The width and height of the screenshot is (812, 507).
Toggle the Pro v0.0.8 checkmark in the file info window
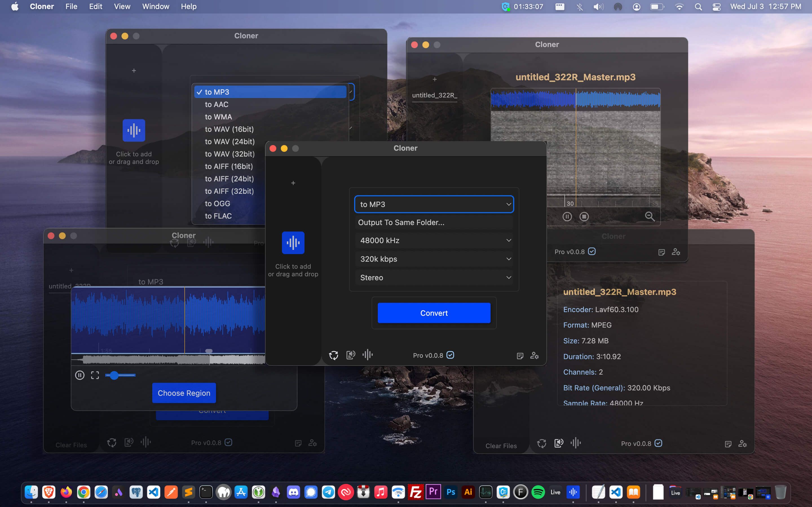659,443
